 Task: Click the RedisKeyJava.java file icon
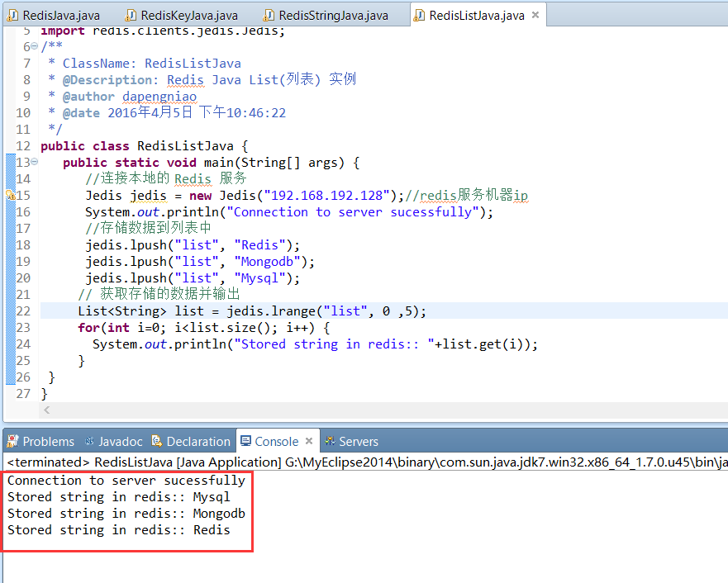(x=130, y=16)
